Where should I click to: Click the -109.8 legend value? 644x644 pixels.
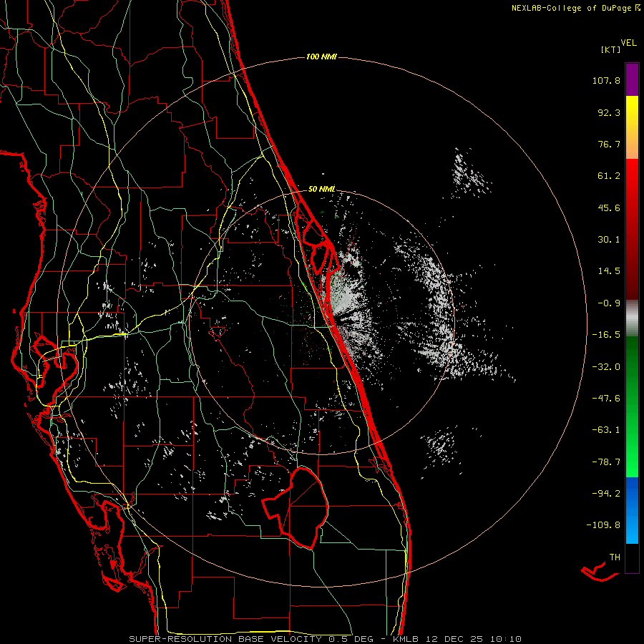click(x=603, y=525)
